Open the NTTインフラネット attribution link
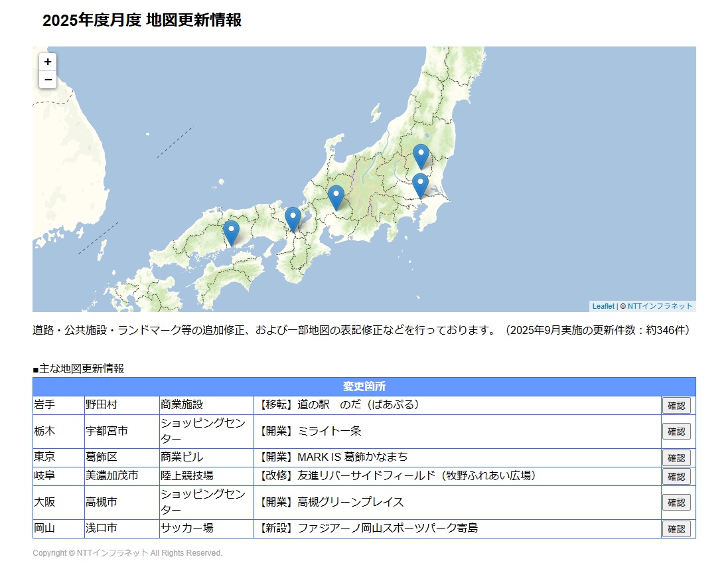The image size is (728, 577). point(660,306)
